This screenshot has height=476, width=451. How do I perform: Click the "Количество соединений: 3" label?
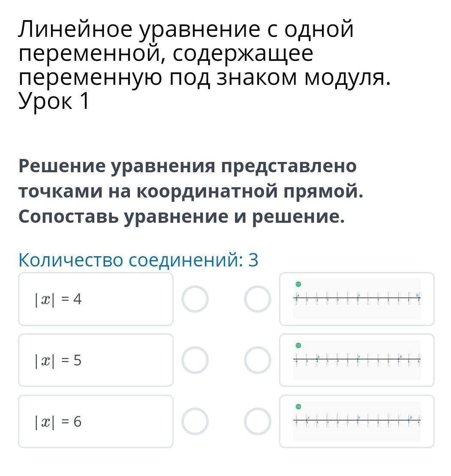click(x=138, y=260)
